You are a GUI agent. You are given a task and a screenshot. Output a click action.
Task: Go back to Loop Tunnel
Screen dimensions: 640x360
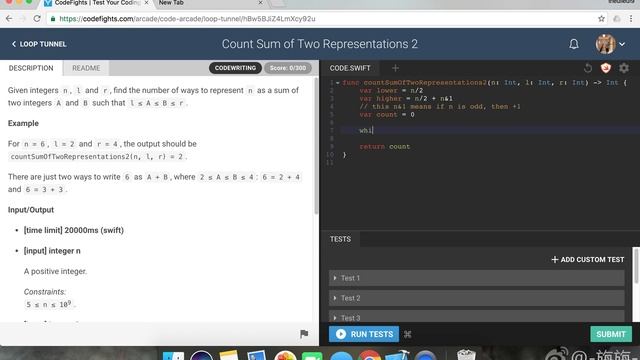[39, 44]
